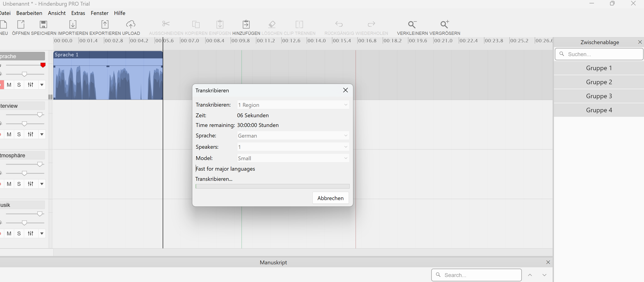The image size is (644, 282).
Task: Click the red volume slider handle on the Sprache track
Action: point(43,65)
